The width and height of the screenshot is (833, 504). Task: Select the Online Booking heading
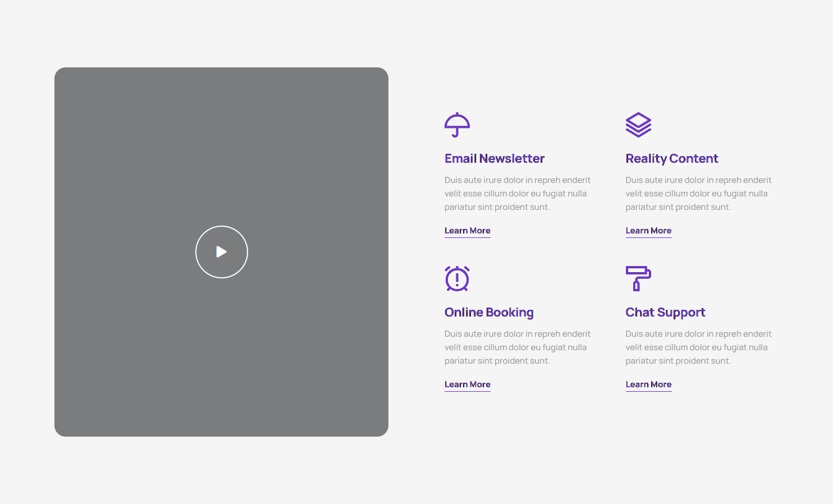pyautogui.click(x=488, y=313)
